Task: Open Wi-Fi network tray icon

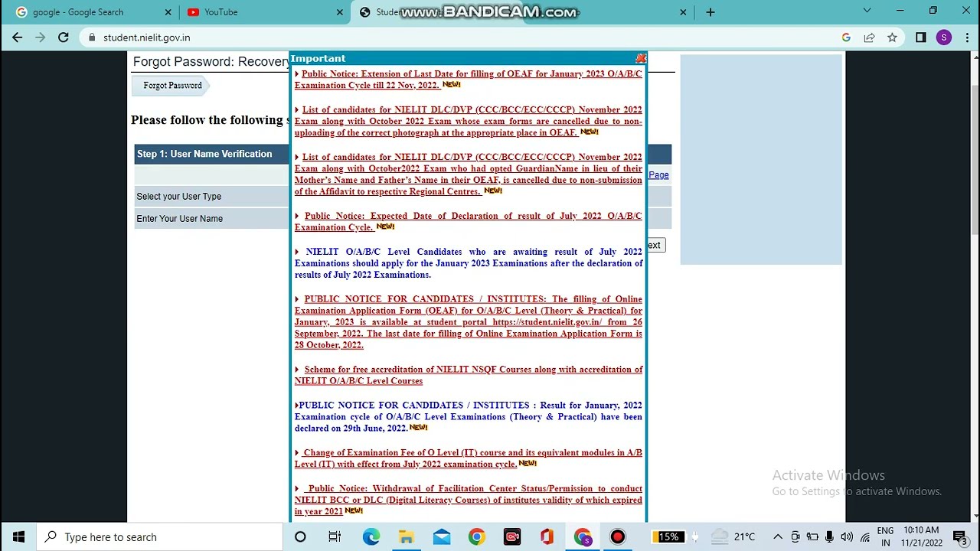Action: tap(864, 537)
